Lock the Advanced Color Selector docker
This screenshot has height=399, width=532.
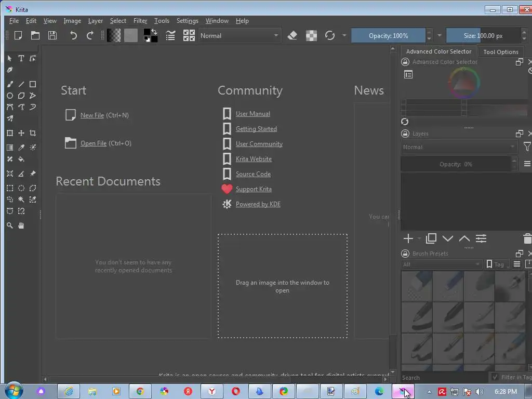click(x=405, y=62)
